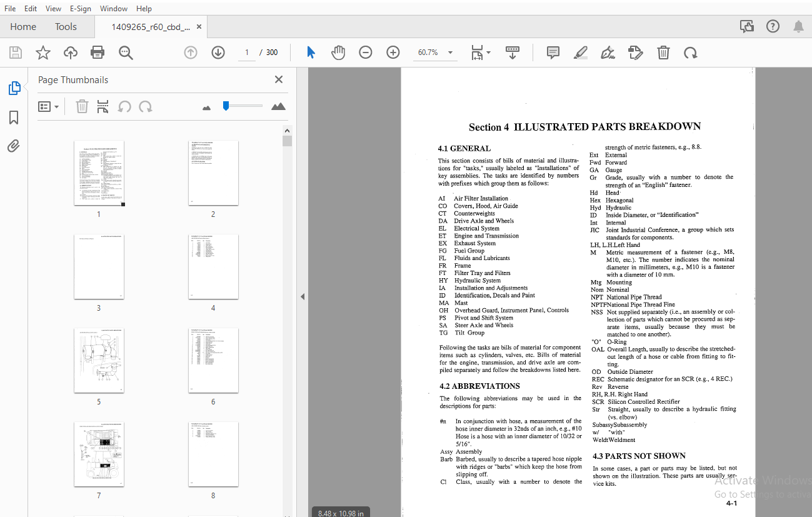The height and width of the screenshot is (517, 812).
Task: Select page 7 thumbnail
Action: point(99,454)
